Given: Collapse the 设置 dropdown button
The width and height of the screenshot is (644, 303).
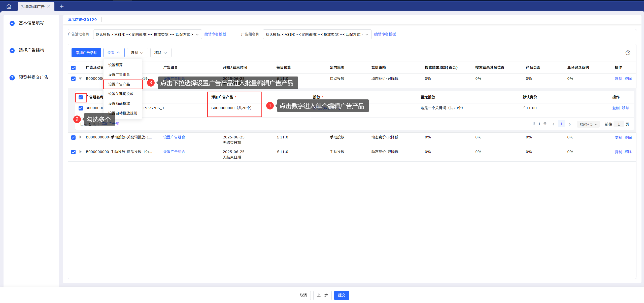Looking at the screenshot, I should (x=114, y=53).
